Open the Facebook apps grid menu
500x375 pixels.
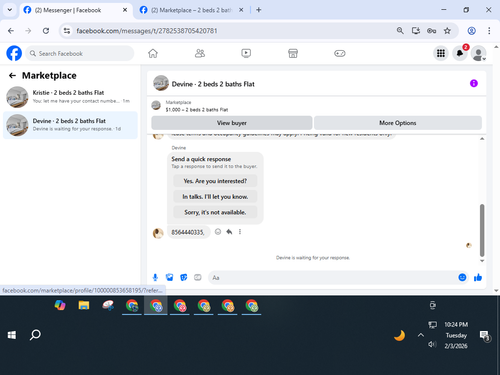441,53
